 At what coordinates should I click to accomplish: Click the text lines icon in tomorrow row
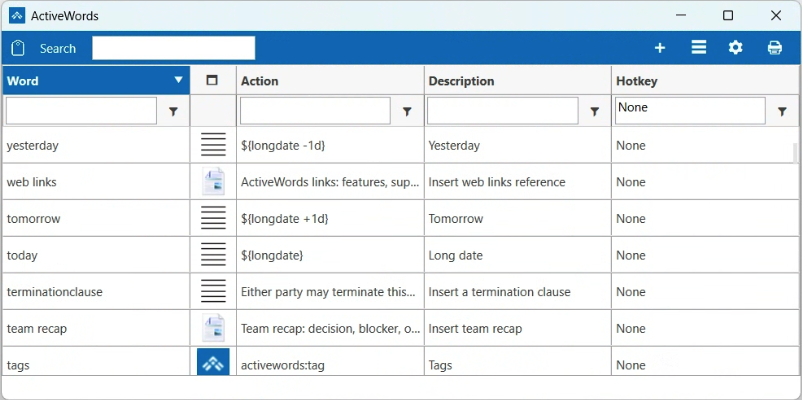(213, 218)
